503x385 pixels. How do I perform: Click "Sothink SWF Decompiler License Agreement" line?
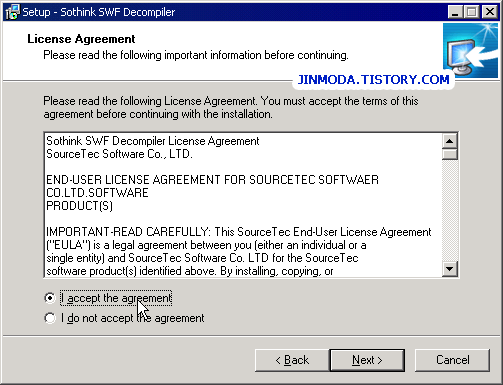point(153,141)
